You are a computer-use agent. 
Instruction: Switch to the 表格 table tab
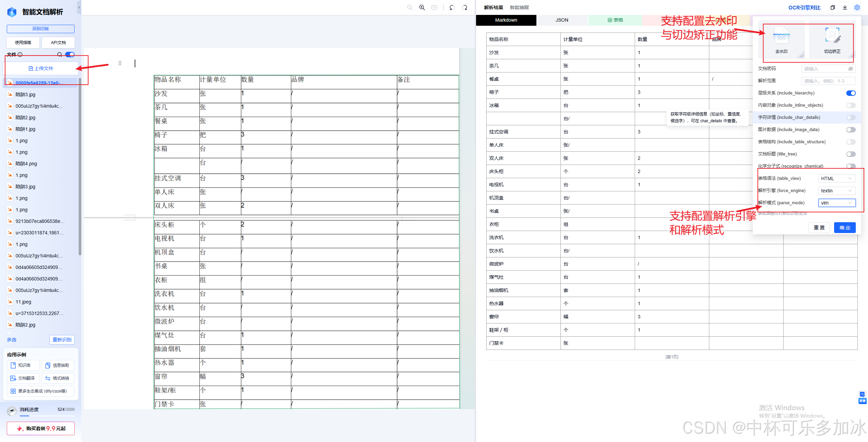615,20
